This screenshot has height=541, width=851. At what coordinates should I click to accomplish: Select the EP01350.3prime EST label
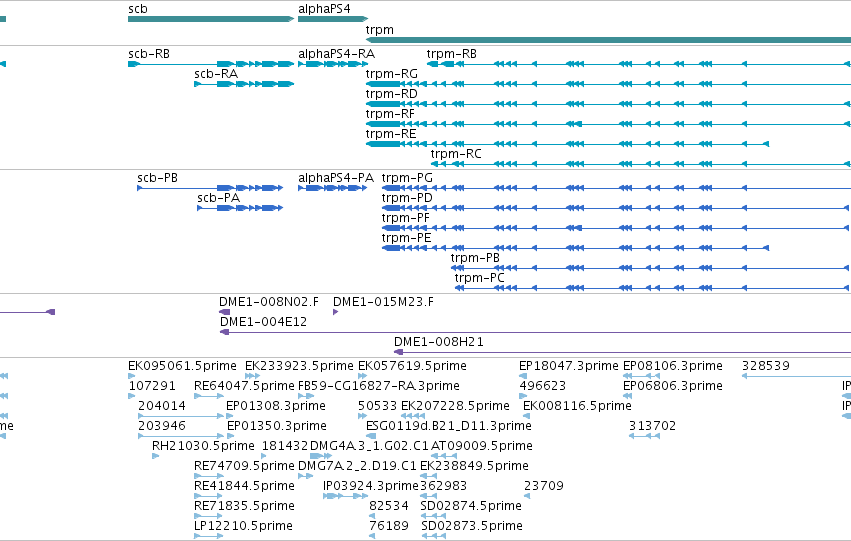pyautogui.click(x=277, y=427)
